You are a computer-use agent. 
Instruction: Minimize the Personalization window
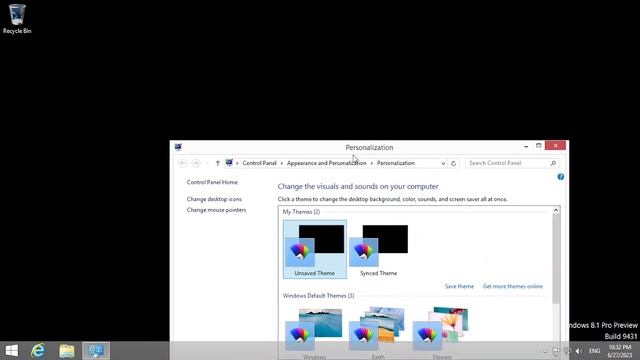(526, 146)
